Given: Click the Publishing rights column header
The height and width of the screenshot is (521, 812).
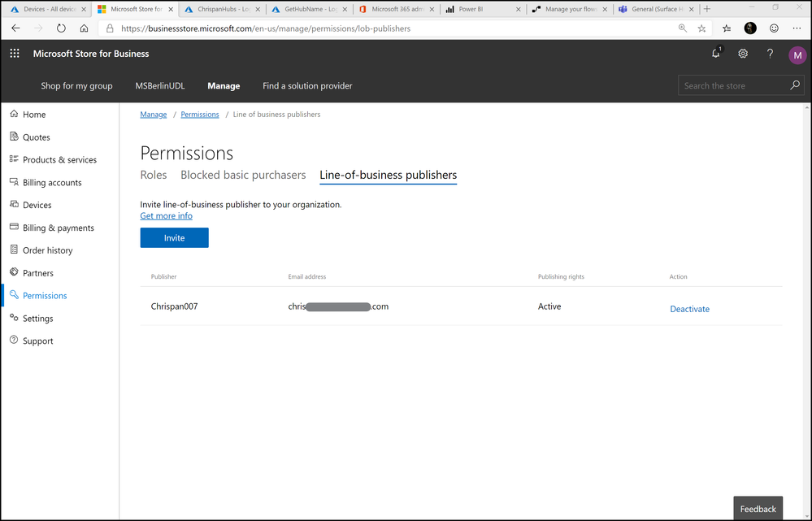Looking at the screenshot, I should pos(561,276).
